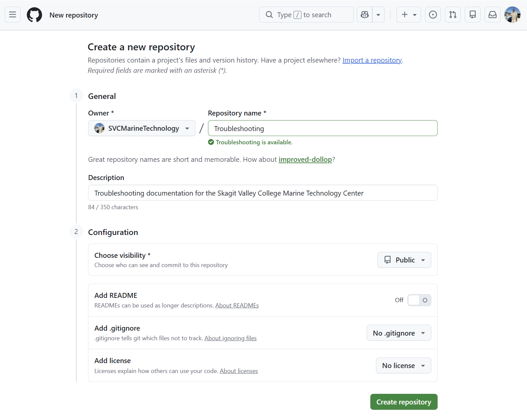The width and height of the screenshot is (527, 420).
Task: Click the Repository name field
Action: tap(323, 128)
